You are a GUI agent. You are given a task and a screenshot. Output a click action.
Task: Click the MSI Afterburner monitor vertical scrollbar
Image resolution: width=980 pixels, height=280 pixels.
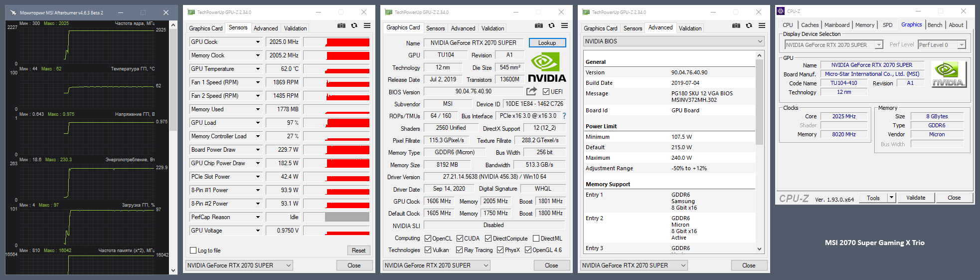[173, 80]
